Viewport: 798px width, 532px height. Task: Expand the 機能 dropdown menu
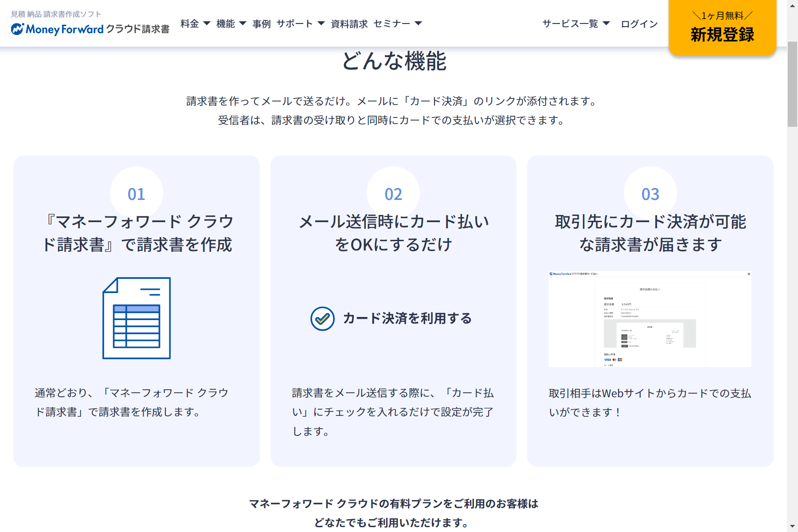pyautogui.click(x=231, y=23)
